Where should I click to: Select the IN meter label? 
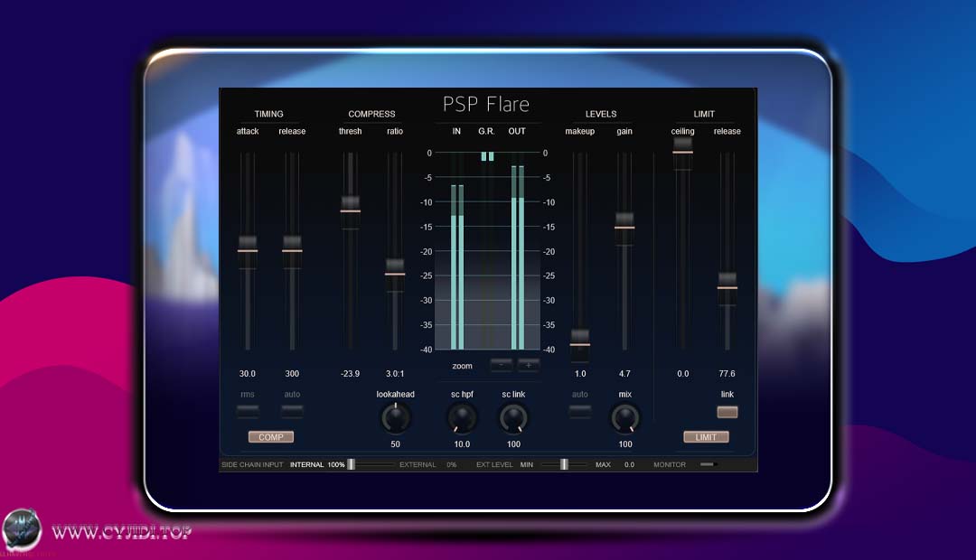[456, 131]
